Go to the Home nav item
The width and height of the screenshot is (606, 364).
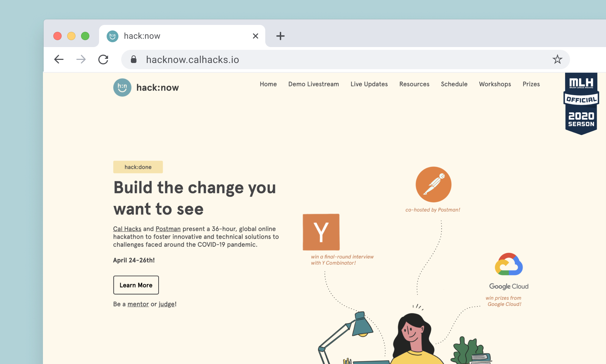(268, 84)
